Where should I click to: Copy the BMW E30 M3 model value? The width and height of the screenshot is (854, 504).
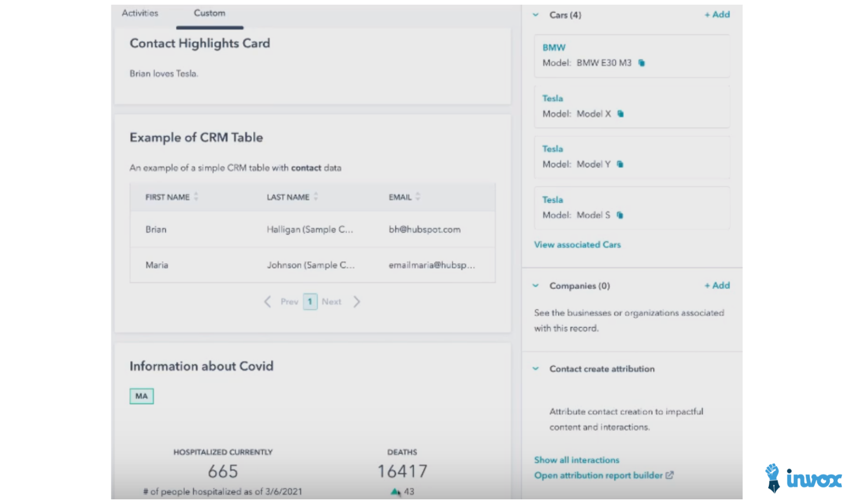click(642, 63)
